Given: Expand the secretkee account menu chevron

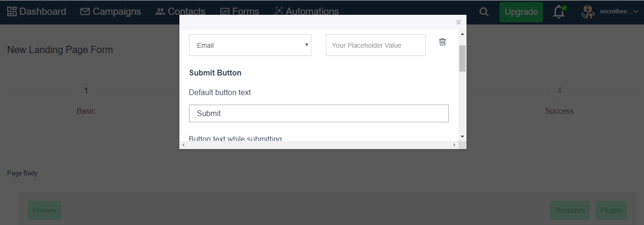Looking at the screenshot, I should click(x=636, y=11).
